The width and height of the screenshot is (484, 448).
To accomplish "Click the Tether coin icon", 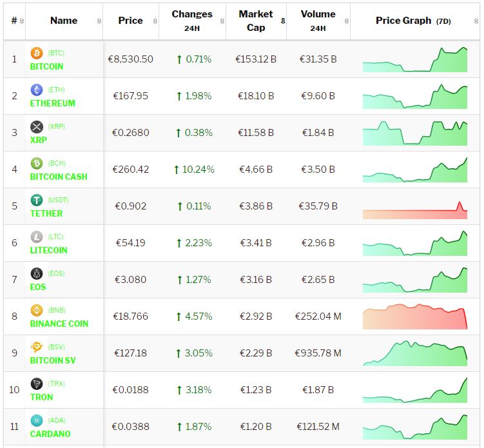I will tap(37, 200).
